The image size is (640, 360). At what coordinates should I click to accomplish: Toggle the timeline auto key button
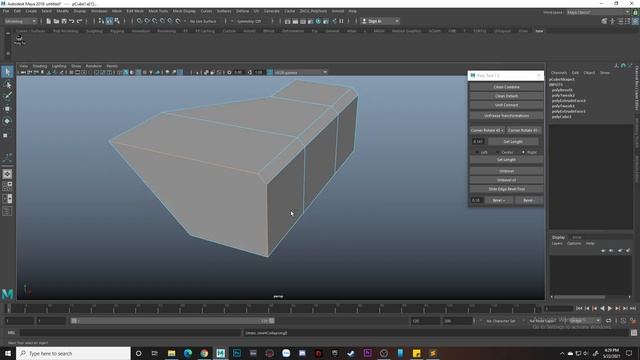[633, 321]
